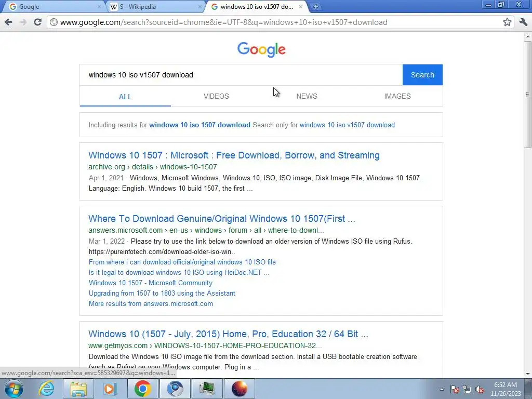Viewport: 532px width, 399px height.
Task: Switch to VIDEOS results
Action: pos(216,96)
